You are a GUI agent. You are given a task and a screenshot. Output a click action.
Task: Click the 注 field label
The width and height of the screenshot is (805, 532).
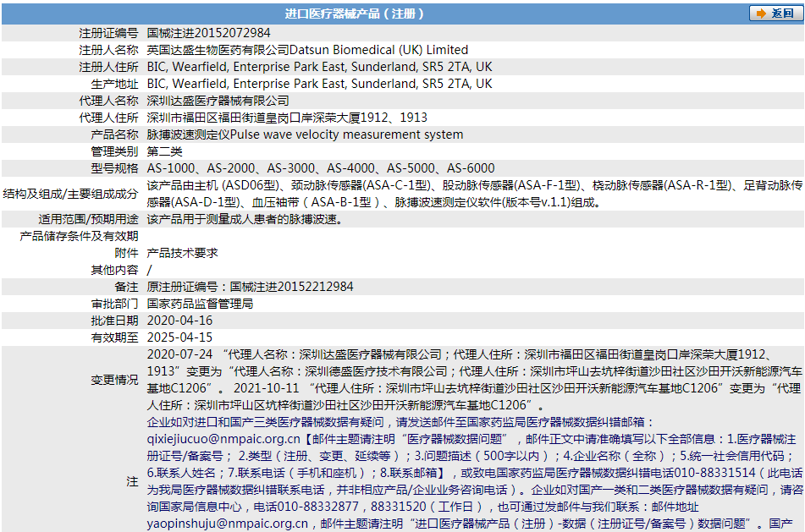pos(132,481)
